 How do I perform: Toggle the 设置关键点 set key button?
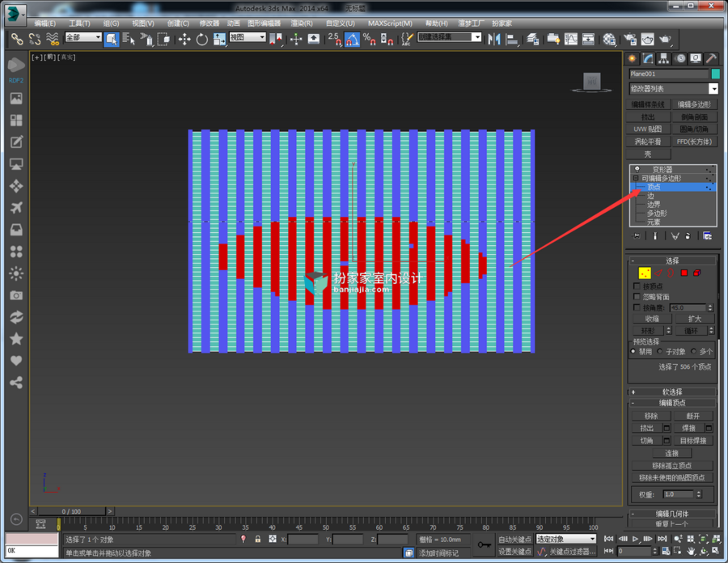514,552
